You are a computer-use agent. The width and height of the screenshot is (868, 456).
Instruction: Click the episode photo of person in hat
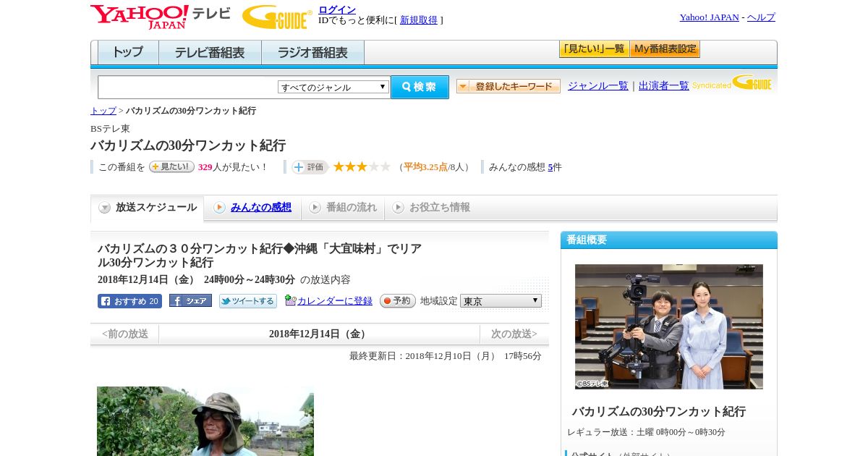pos(205,421)
